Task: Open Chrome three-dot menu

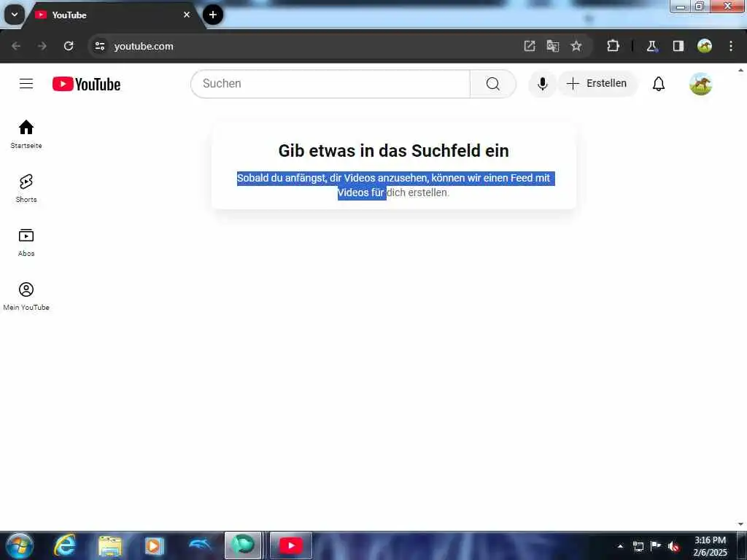Action: tap(731, 46)
